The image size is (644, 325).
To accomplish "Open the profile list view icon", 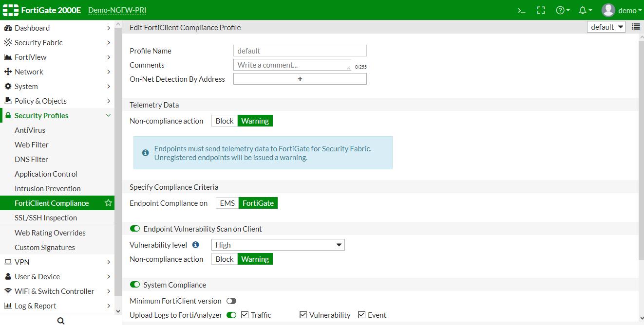I will (x=636, y=27).
